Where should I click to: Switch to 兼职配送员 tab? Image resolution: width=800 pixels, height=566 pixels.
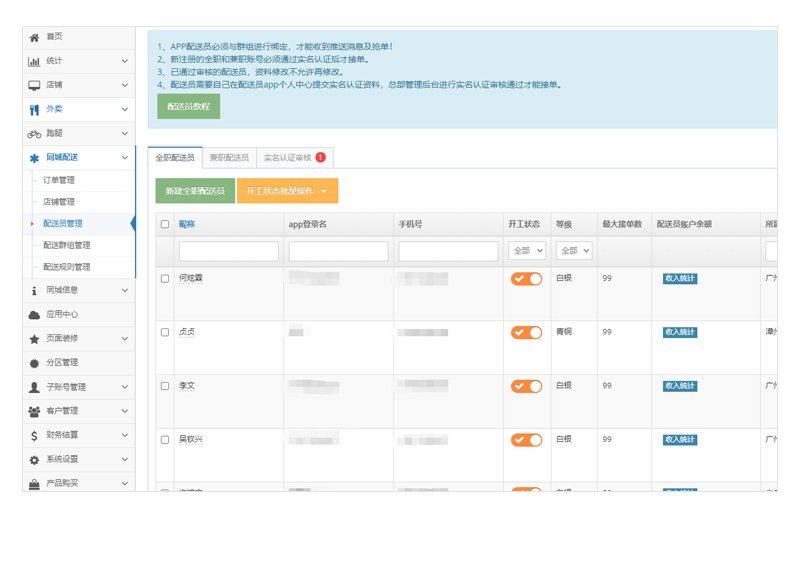point(229,158)
